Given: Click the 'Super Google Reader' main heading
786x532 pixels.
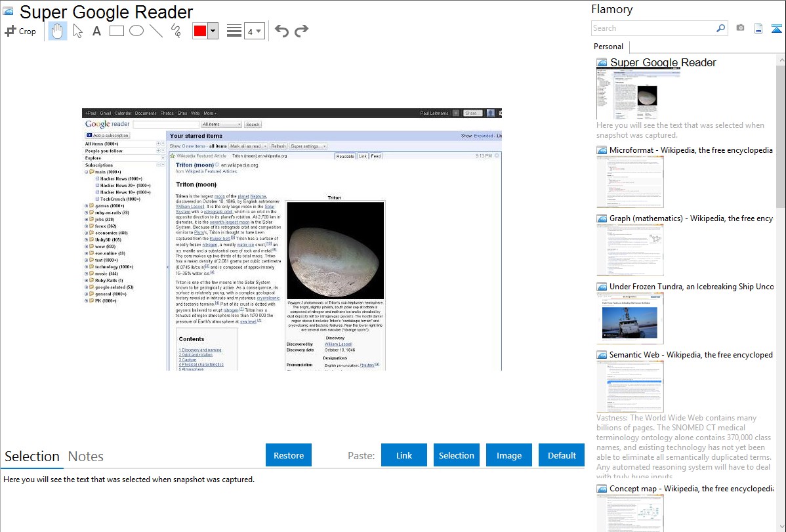Looking at the screenshot, I should [106, 12].
